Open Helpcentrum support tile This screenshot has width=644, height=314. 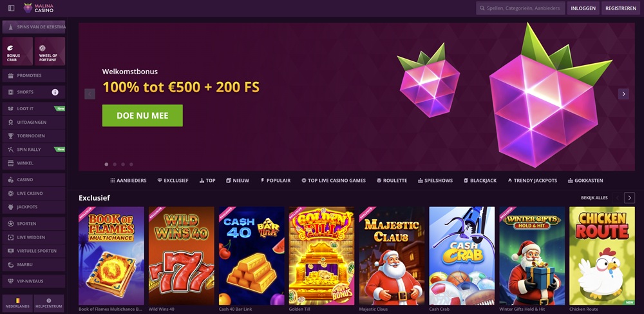(x=49, y=303)
